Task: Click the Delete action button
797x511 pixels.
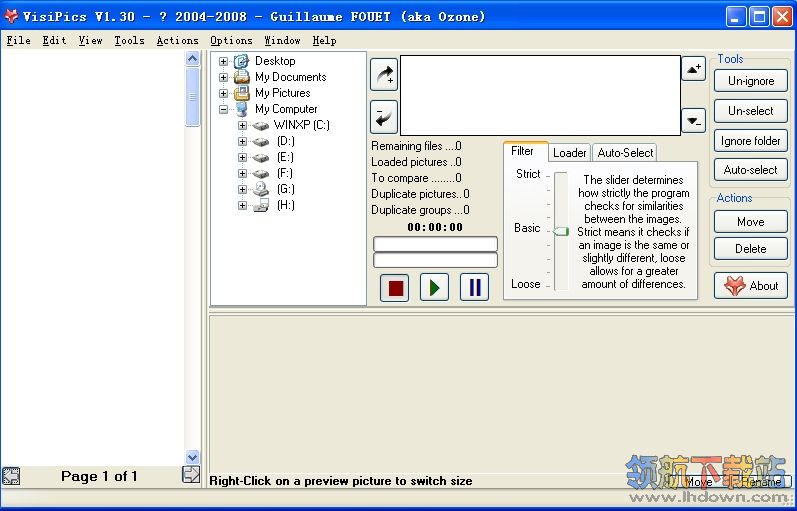Action: (x=751, y=249)
